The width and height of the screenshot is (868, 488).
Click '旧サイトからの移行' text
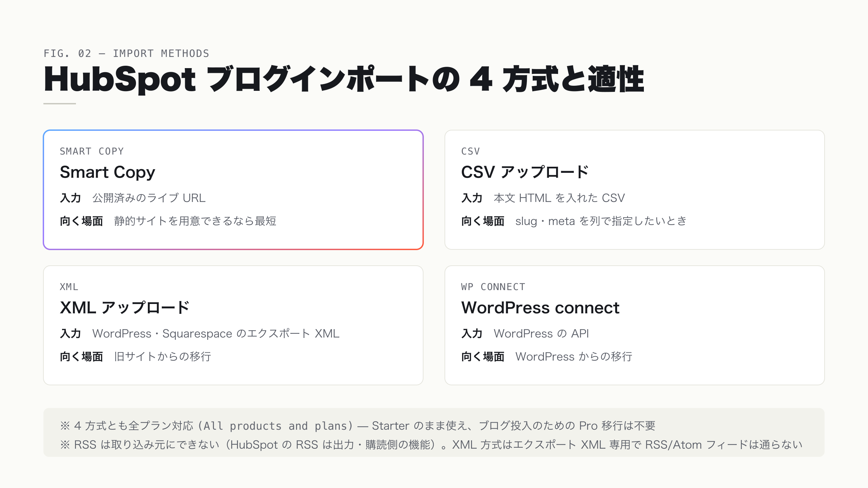click(162, 357)
